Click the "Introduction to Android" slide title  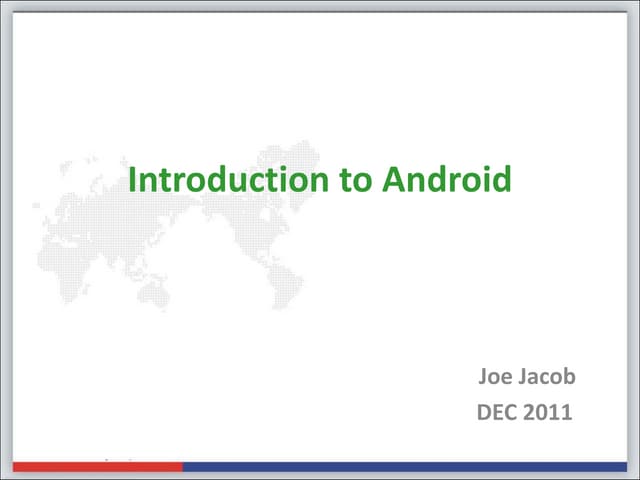tap(320, 180)
